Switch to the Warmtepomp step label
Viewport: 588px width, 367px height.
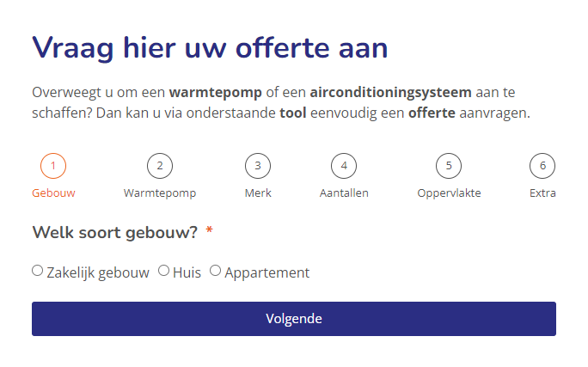[160, 193]
